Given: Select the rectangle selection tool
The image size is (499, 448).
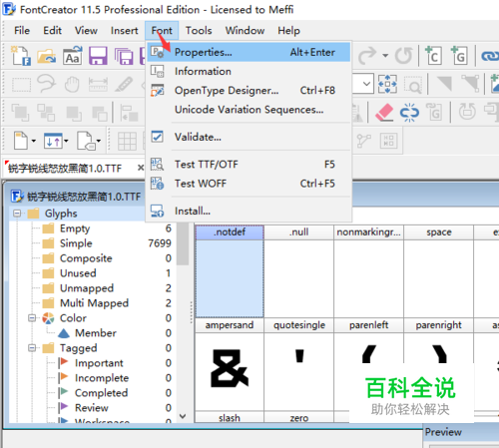Looking at the screenshot, I should tap(21, 84).
